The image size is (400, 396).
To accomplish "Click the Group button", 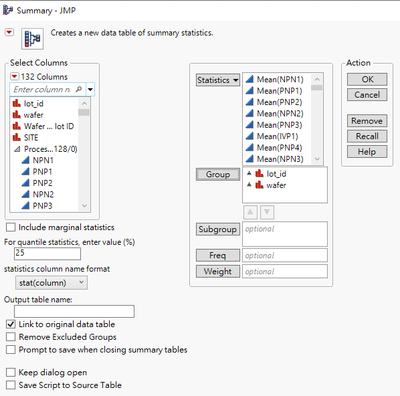I will tap(218, 174).
